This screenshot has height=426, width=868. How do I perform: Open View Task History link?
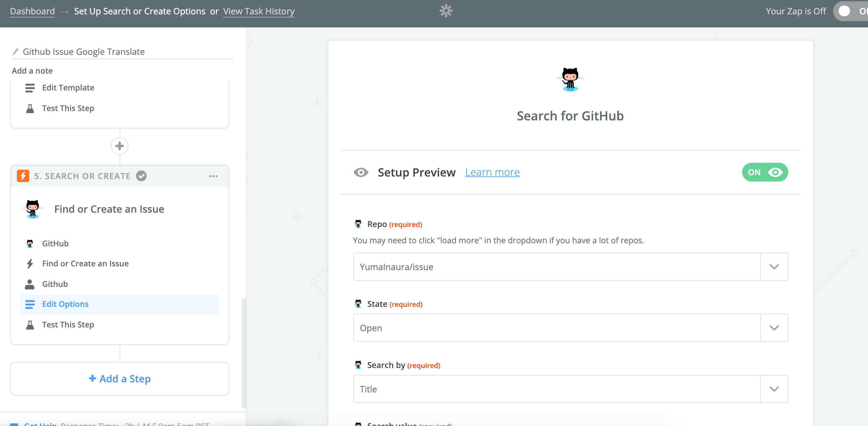coord(259,11)
